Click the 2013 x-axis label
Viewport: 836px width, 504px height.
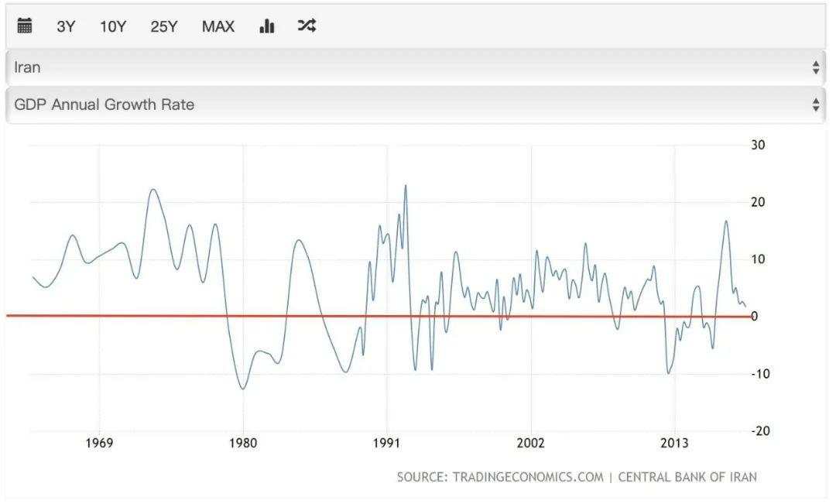coord(674,443)
